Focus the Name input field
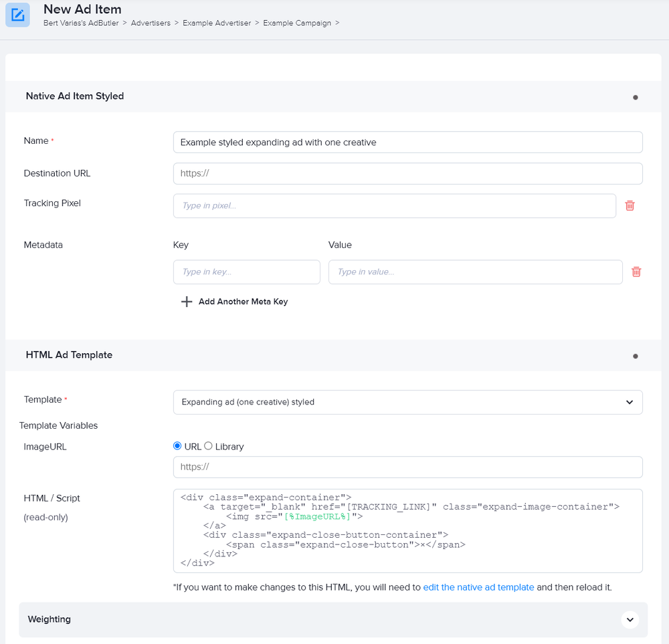 (407, 142)
